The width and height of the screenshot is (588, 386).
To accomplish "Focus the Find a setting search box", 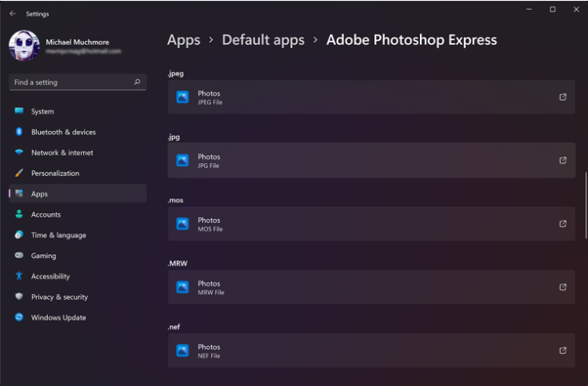I will pos(78,82).
